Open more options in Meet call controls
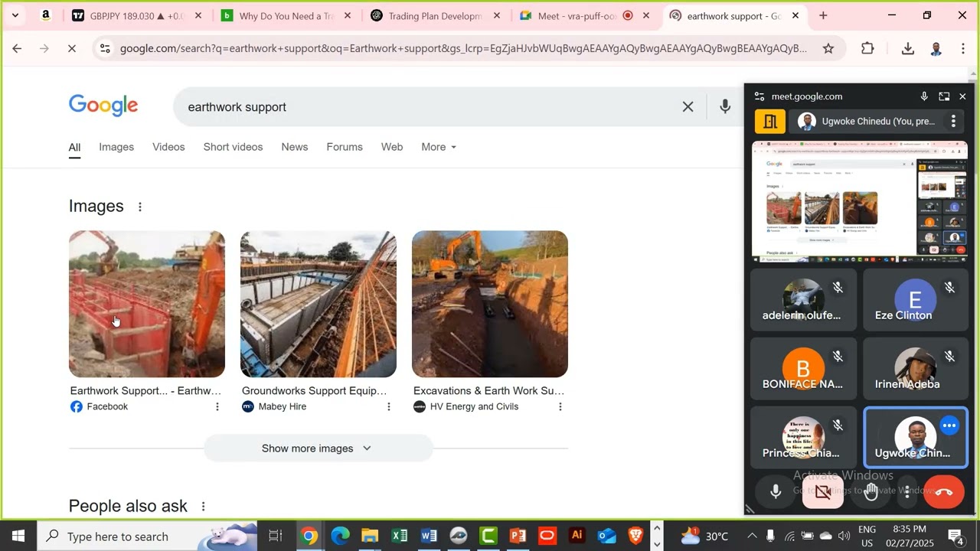Image resolution: width=980 pixels, height=551 pixels. [x=907, y=492]
